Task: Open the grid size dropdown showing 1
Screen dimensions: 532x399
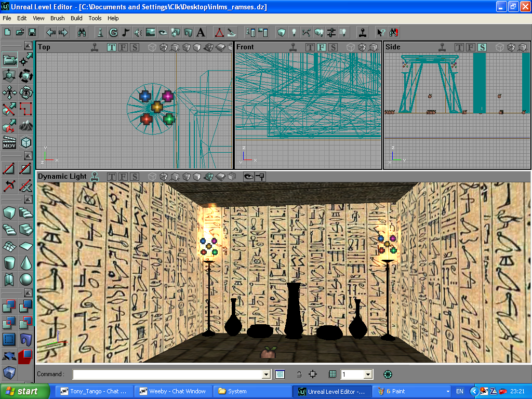Action: tap(368, 374)
